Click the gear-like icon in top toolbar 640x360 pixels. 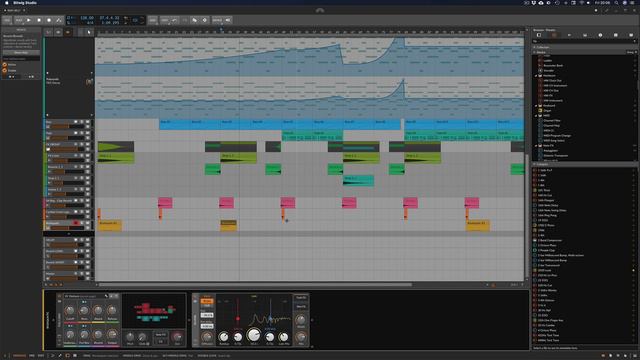point(204,20)
